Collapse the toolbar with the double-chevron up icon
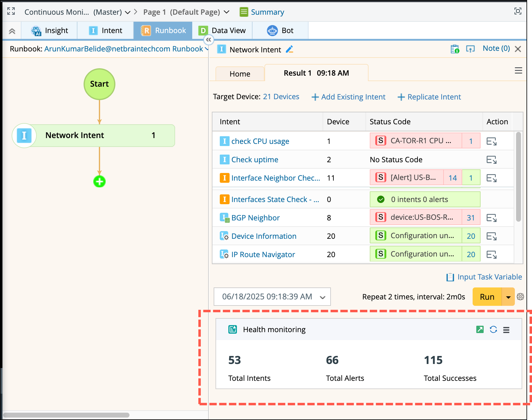This screenshot has width=532, height=420. point(12,31)
